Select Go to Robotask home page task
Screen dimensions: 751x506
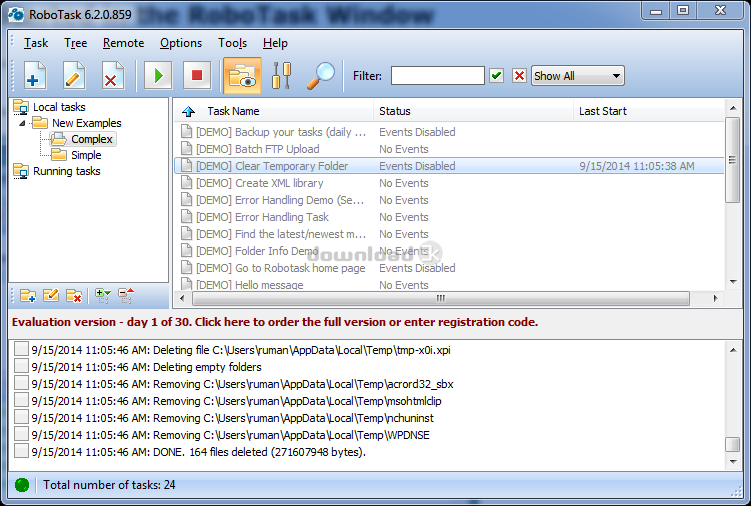click(449, 268)
